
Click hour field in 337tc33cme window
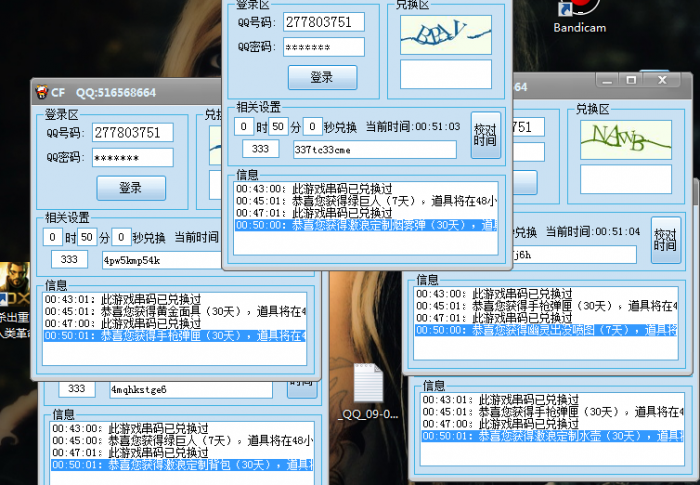click(244, 126)
